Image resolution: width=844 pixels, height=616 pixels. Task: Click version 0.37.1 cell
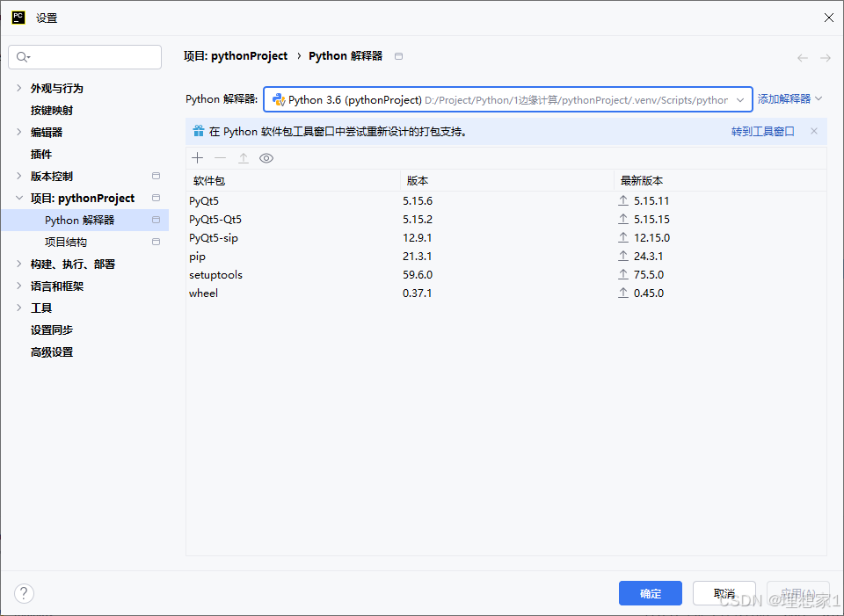point(417,293)
